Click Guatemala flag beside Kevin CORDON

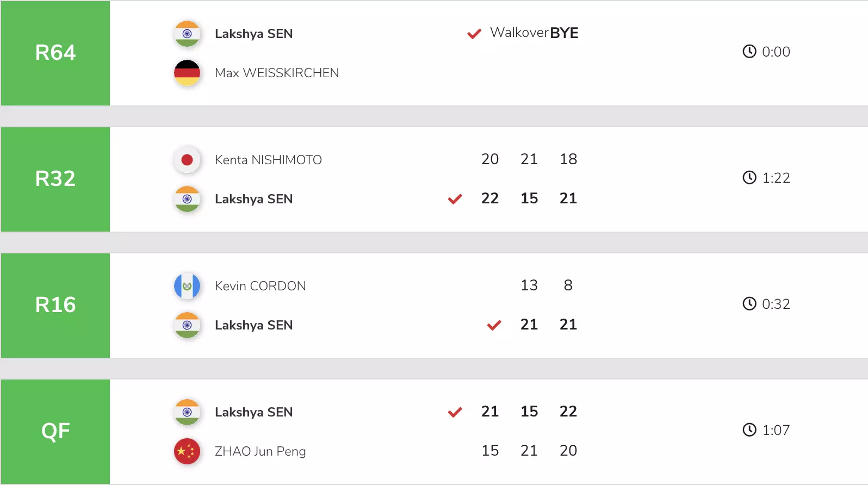click(187, 286)
